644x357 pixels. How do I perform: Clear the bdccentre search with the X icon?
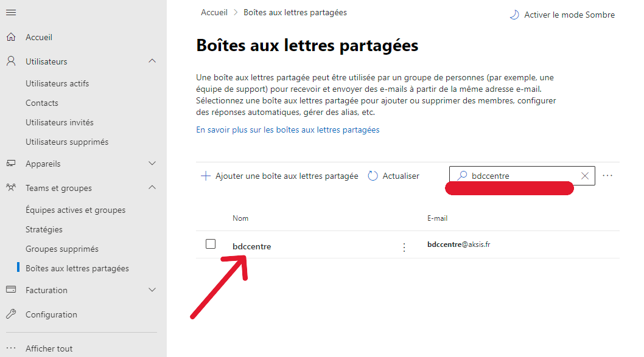[585, 176]
